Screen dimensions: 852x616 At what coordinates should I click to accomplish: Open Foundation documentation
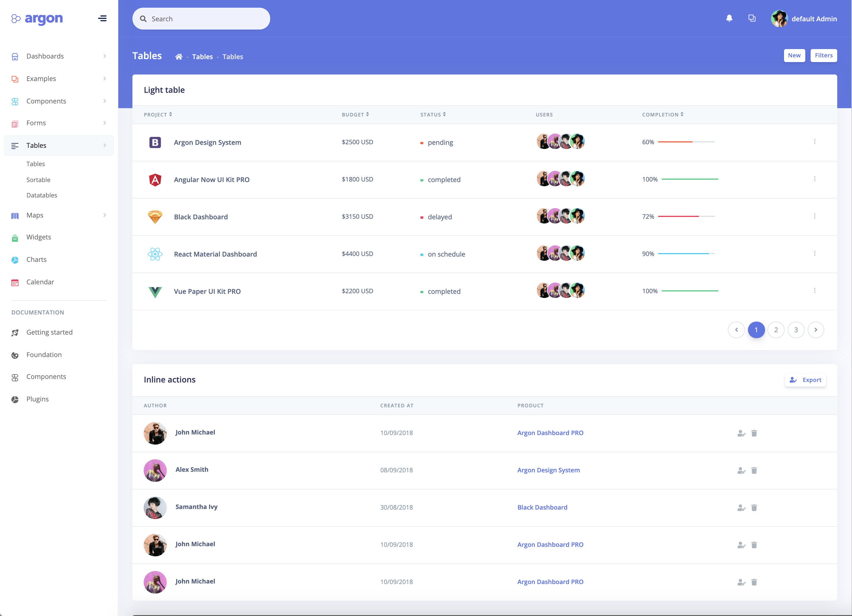click(x=44, y=355)
